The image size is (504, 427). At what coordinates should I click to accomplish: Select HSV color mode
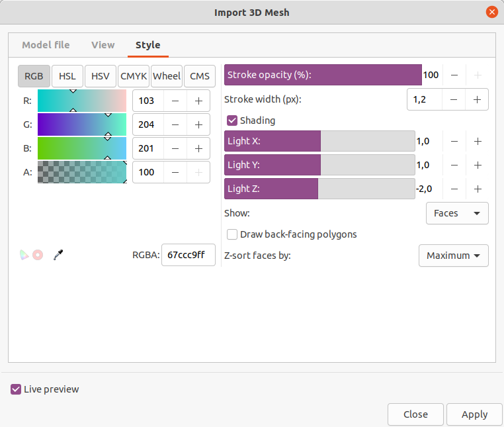click(x=101, y=76)
